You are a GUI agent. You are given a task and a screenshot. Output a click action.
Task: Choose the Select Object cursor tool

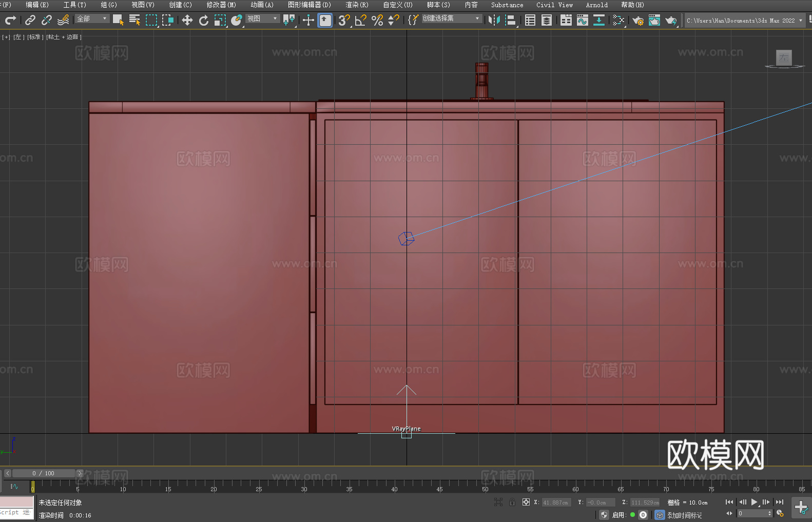pyautogui.click(x=118, y=20)
